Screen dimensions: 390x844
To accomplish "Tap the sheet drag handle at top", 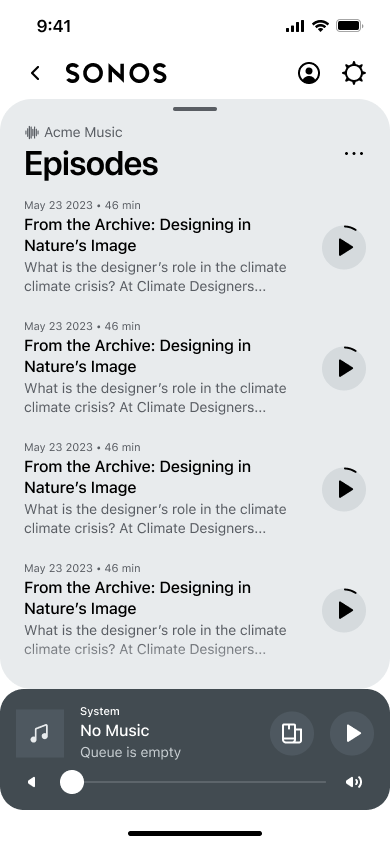I will coord(195,109).
